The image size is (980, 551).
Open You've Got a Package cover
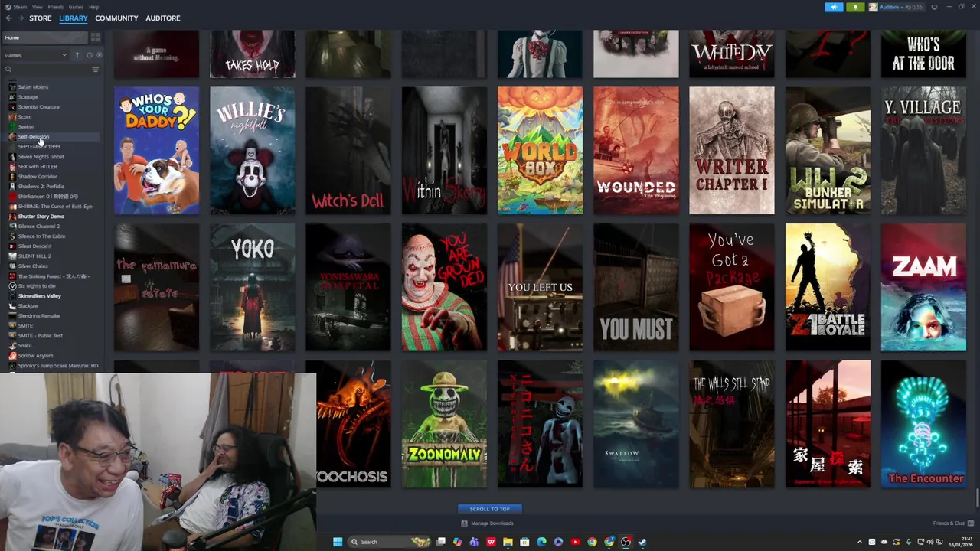(x=731, y=288)
